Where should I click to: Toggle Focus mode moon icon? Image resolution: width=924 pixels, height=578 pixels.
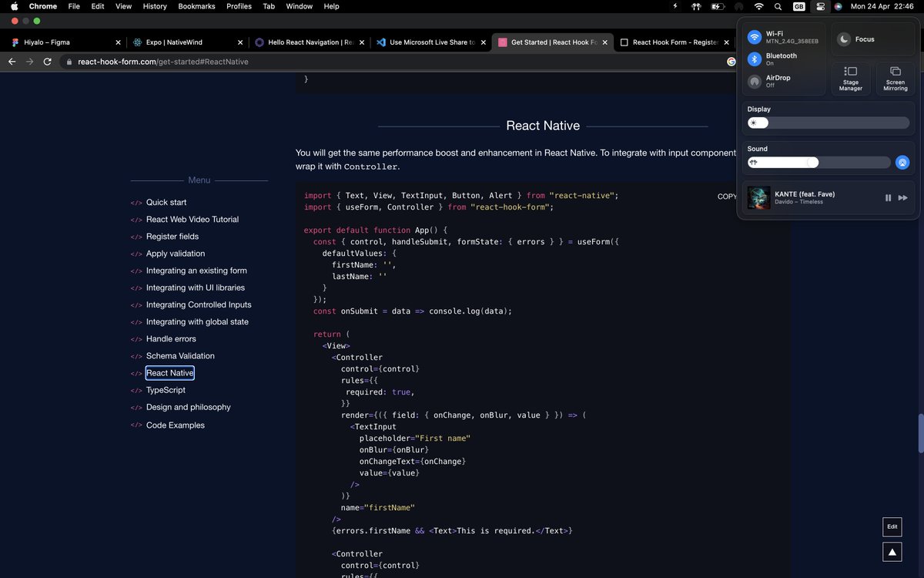tap(844, 39)
